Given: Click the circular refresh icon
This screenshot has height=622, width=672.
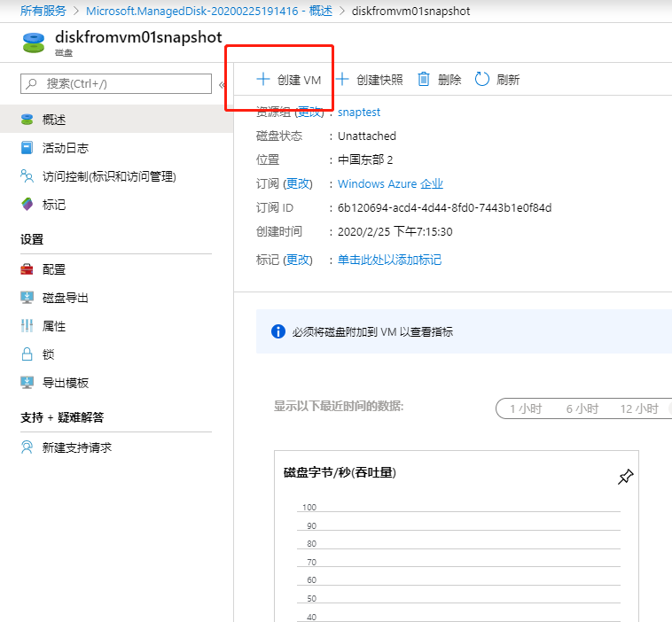Looking at the screenshot, I should pyautogui.click(x=481, y=79).
